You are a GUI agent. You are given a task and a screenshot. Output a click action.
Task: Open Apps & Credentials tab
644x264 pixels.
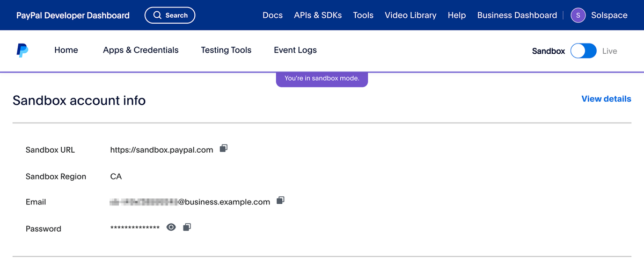coord(141,50)
